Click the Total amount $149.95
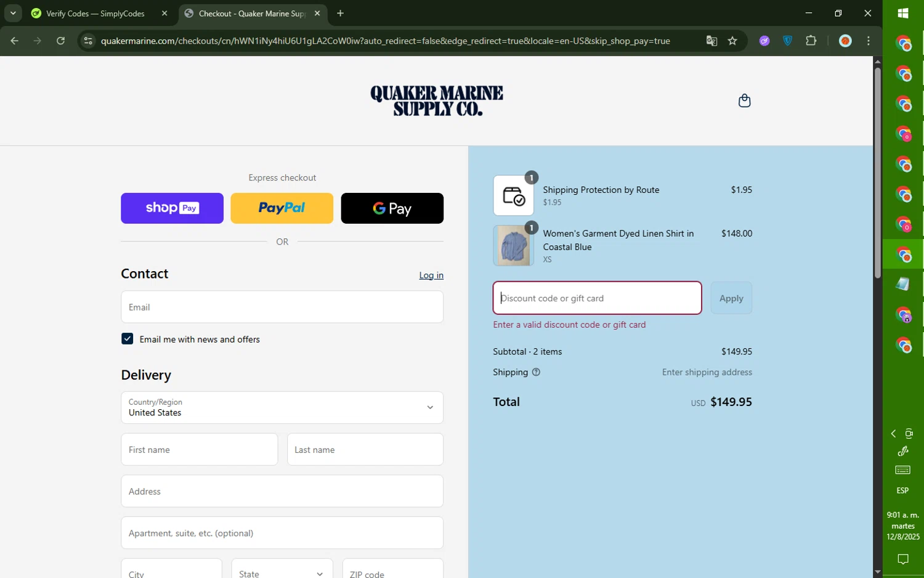The width and height of the screenshot is (924, 578). click(731, 402)
